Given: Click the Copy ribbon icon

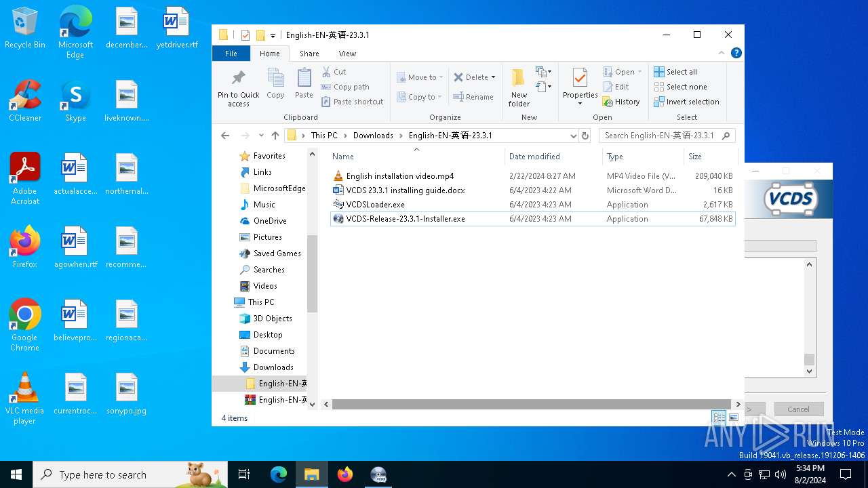Looking at the screenshot, I should (x=275, y=84).
